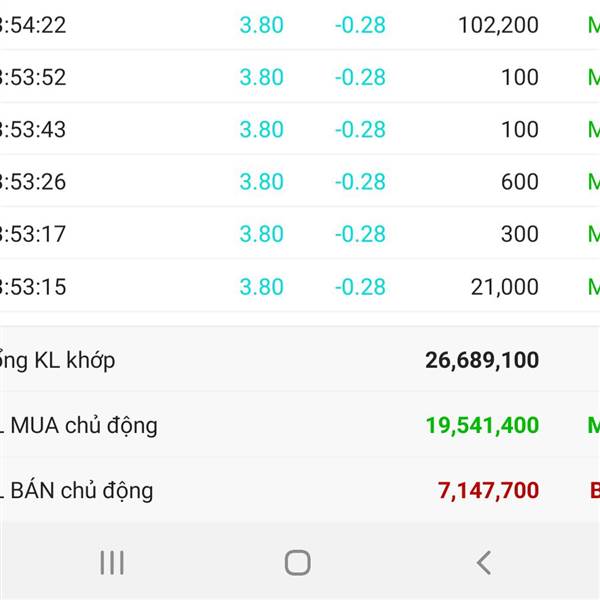
Task: Tap the 53:52 timestamp entry
Action: pos(33,77)
